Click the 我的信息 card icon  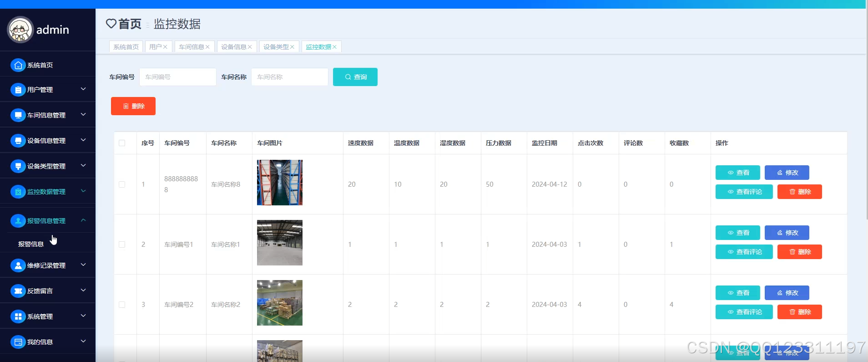[18, 342]
